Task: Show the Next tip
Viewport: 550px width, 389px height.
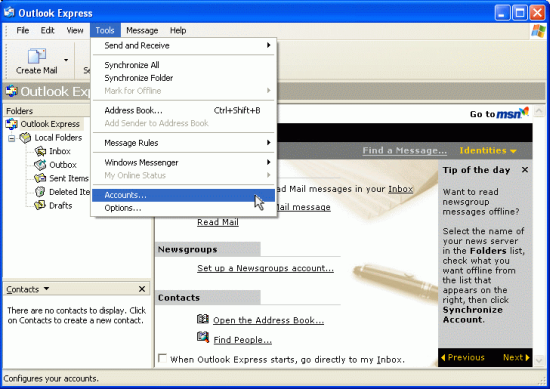Action: (x=516, y=357)
